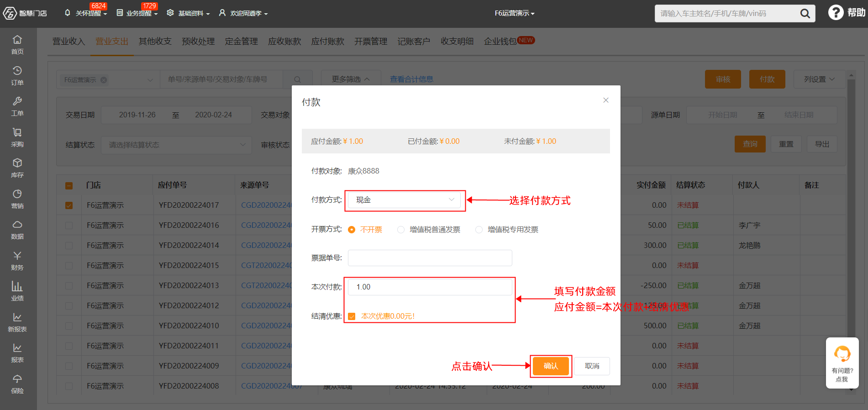The image size is (868, 410).
Task: Click the 智慧门店 logo icon
Action: point(10,13)
